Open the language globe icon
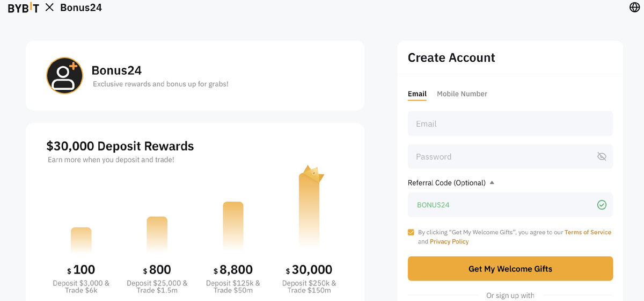This screenshot has width=644, height=301. (634, 7)
